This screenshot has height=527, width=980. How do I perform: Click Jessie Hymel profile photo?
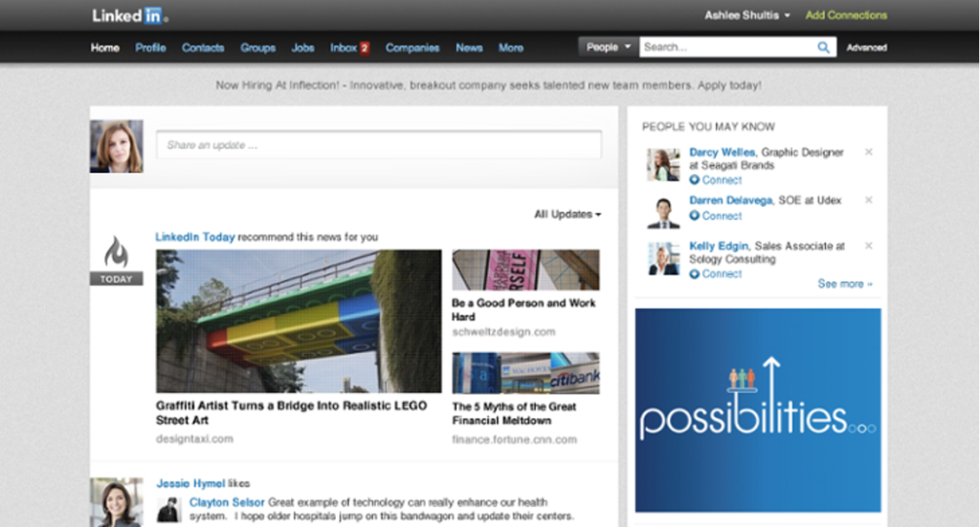(116, 503)
